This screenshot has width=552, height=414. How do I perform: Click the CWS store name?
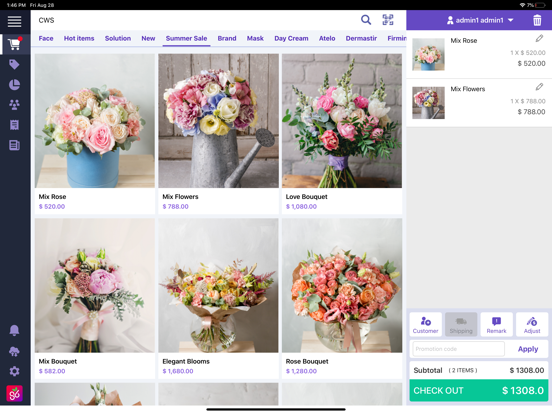[x=46, y=20]
